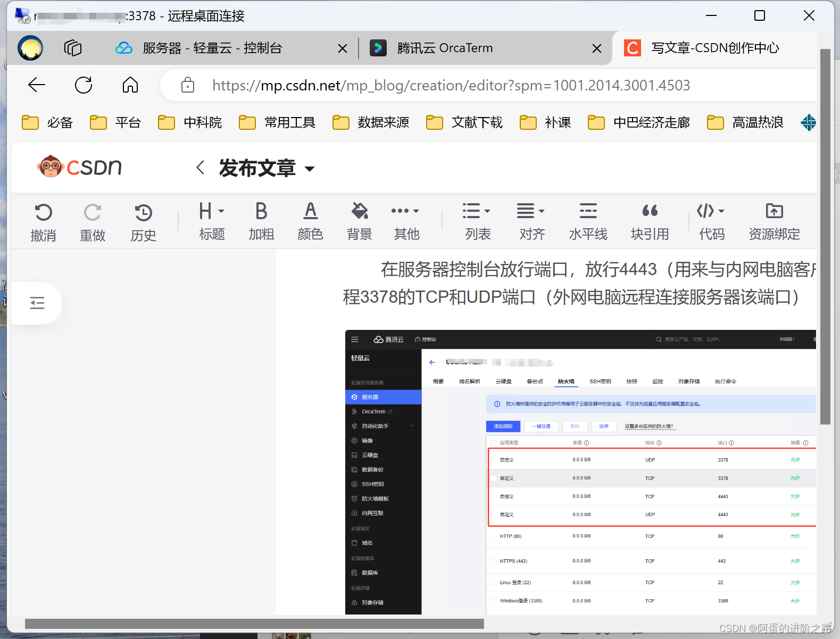
Task: Select 写文章-CSDN创作中心 tab
Action: pos(715,48)
